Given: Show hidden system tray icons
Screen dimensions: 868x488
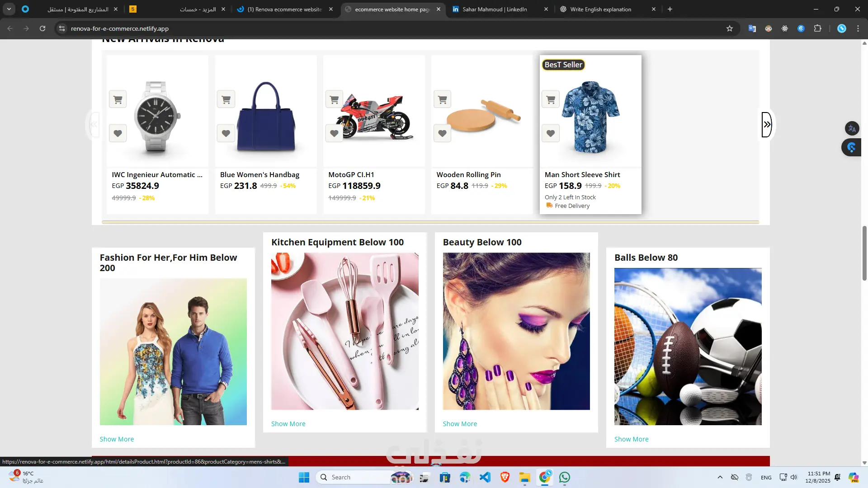Looking at the screenshot, I should [720, 477].
